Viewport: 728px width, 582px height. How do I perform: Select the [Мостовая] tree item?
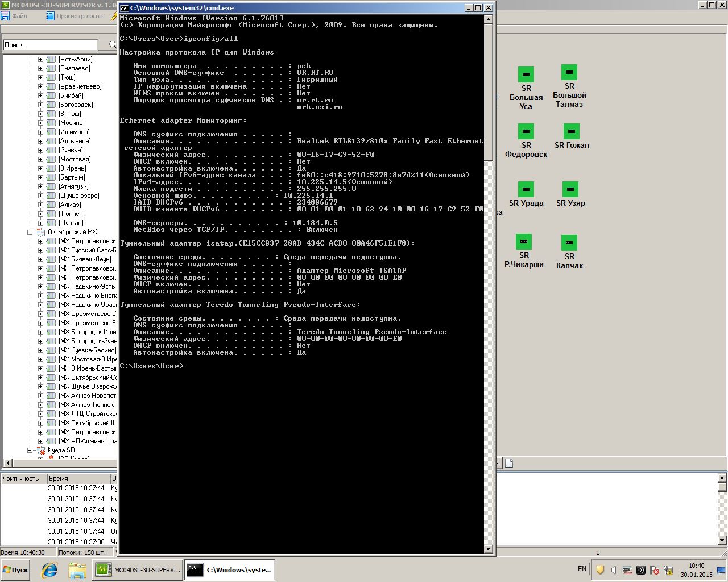click(x=74, y=159)
